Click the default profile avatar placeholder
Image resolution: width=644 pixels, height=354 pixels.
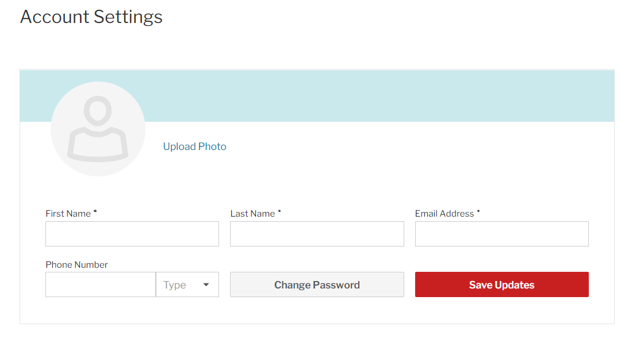pos(98,129)
